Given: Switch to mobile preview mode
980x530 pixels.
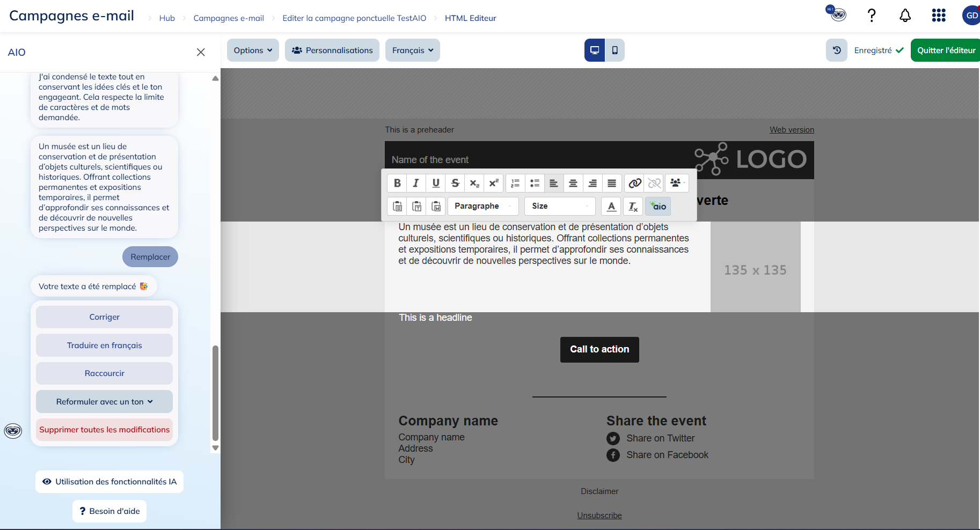Looking at the screenshot, I should [615, 50].
